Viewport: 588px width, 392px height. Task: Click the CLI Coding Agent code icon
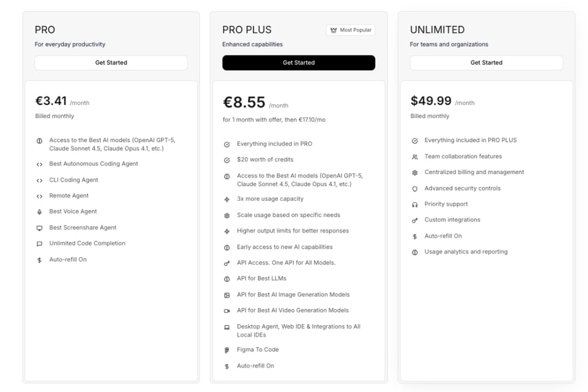pyautogui.click(x=40, y=181)
